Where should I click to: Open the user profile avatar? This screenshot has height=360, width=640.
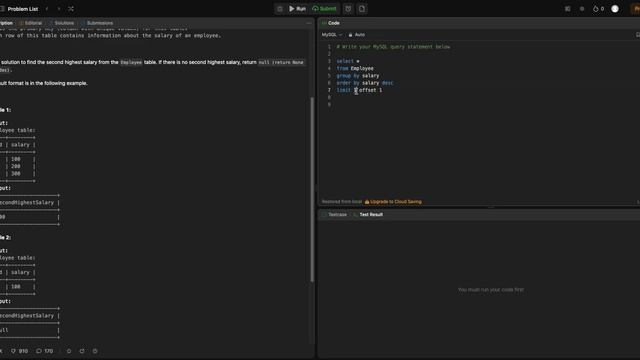point(615,9)
